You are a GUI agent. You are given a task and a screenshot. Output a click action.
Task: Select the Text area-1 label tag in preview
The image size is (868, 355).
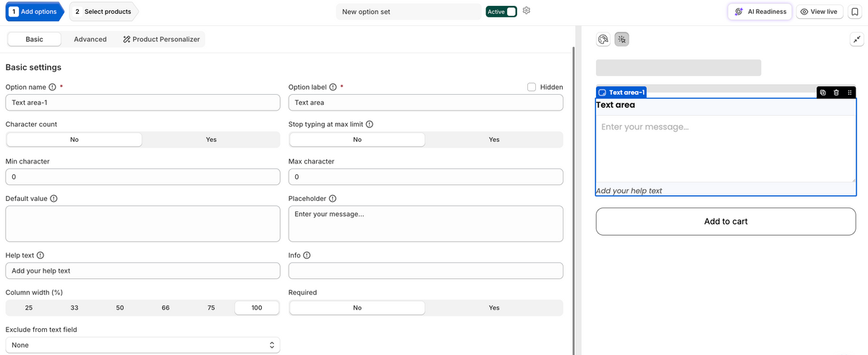click(x=621, y=93)
